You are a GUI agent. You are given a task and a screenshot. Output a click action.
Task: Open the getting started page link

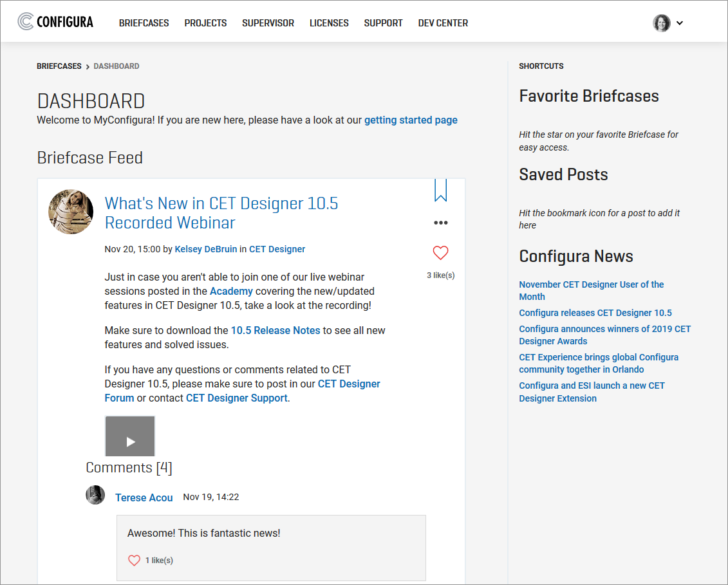[x=411, y=120]
